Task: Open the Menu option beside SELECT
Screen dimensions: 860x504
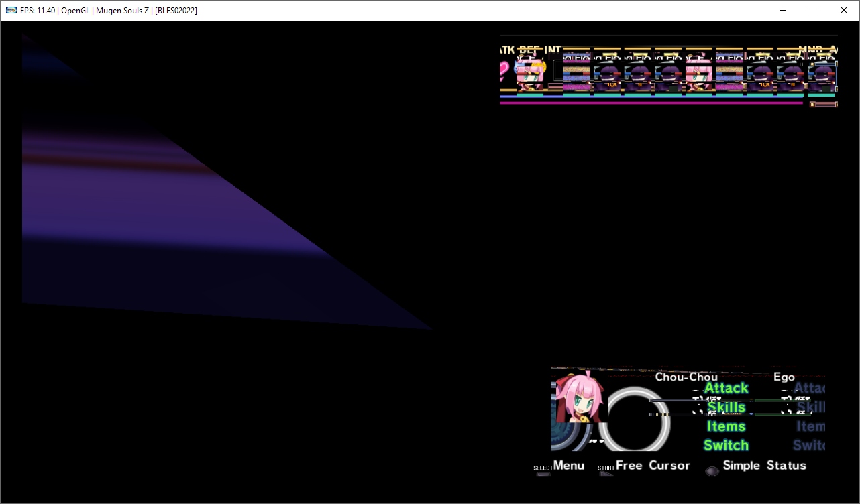Action: pyautogui.click(x=569, y=465)
